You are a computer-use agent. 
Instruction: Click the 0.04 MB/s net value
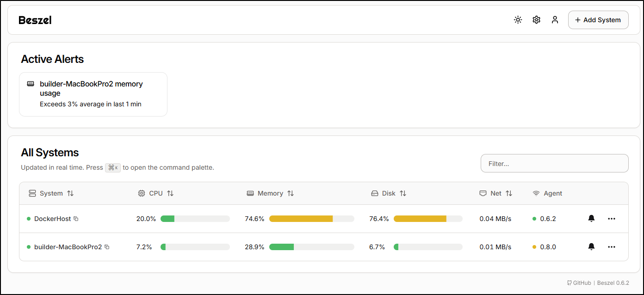point(495,219)
